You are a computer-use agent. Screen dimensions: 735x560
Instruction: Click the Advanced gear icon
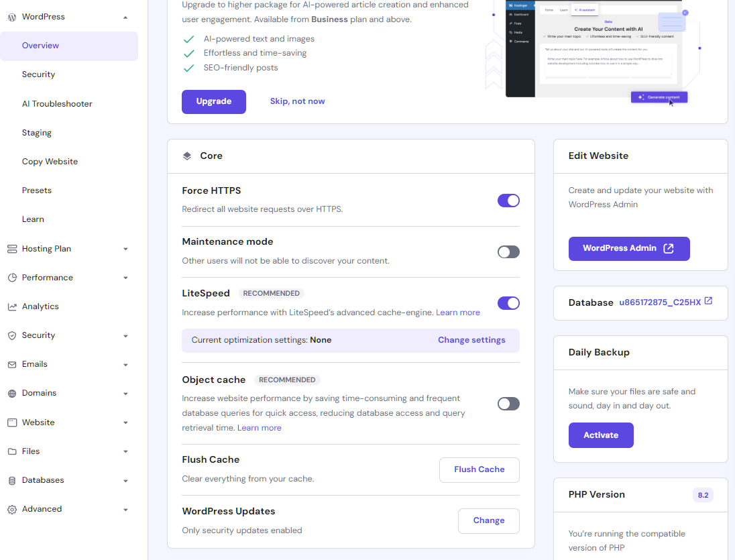[x=11, y=508]
